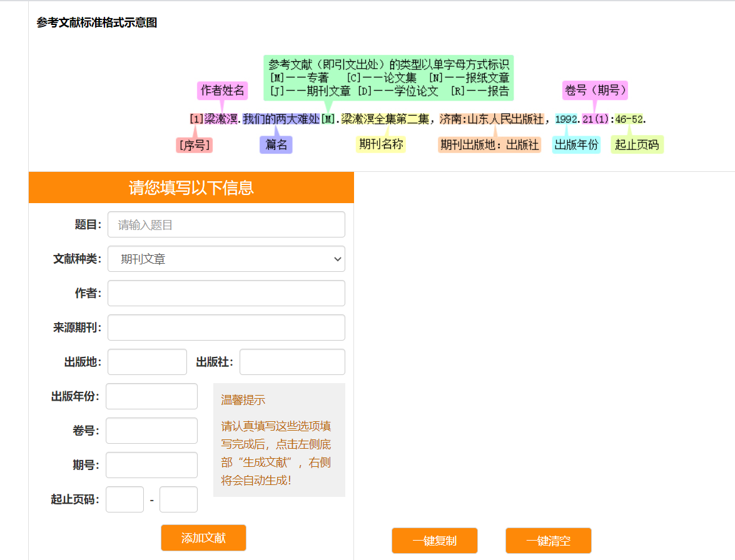Viewport: 735px width, 560px height.
Task: Select a different document type from 期刊文章
Action: click(226, 259)
